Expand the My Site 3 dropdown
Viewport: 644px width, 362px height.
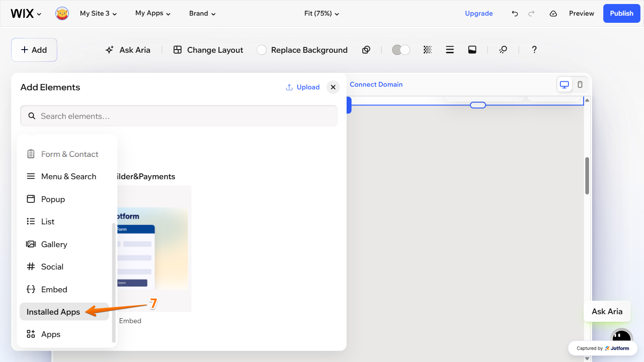98,13
